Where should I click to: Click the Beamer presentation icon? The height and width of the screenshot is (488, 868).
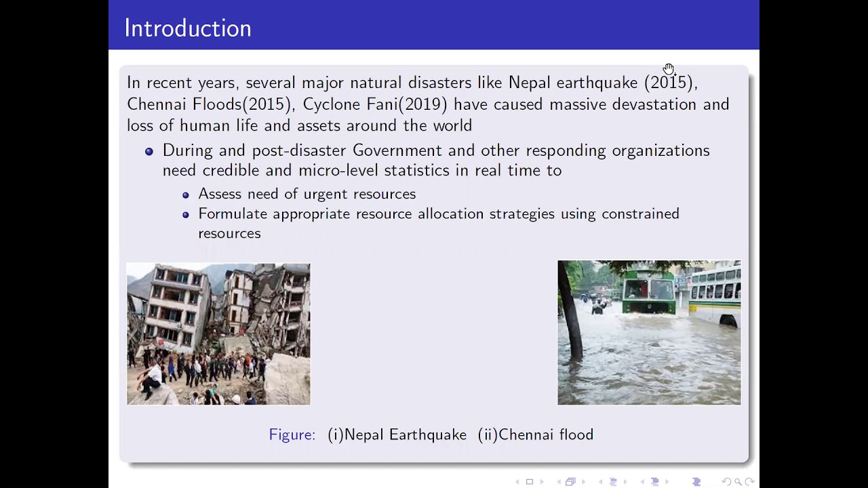tap(696, 482)
